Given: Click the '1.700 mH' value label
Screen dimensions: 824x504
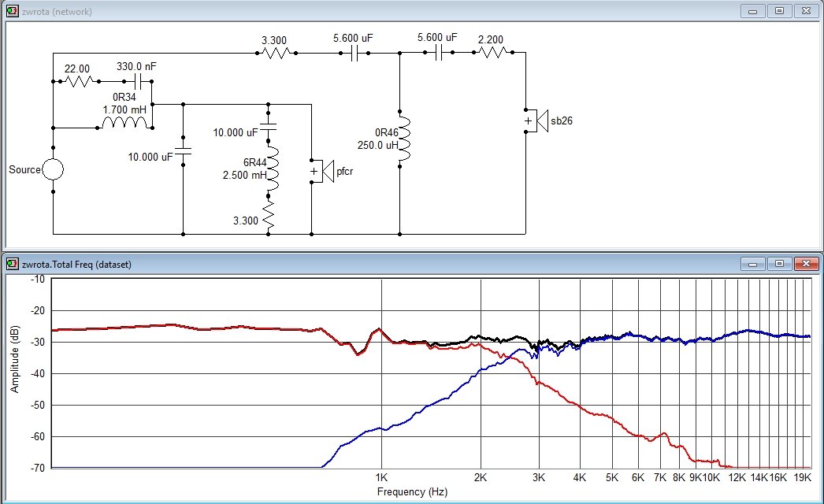Looking at the screenshot, I should click(x=124, y=109).
